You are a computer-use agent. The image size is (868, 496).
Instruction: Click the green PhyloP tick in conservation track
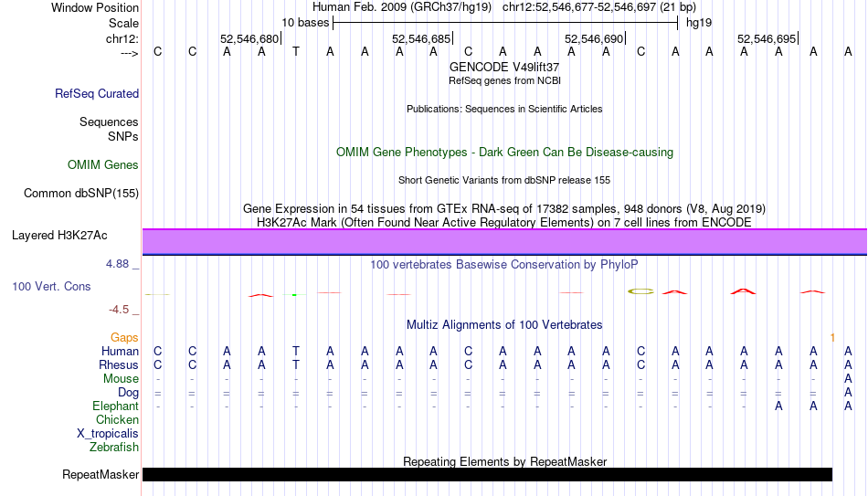coord(295,295)
